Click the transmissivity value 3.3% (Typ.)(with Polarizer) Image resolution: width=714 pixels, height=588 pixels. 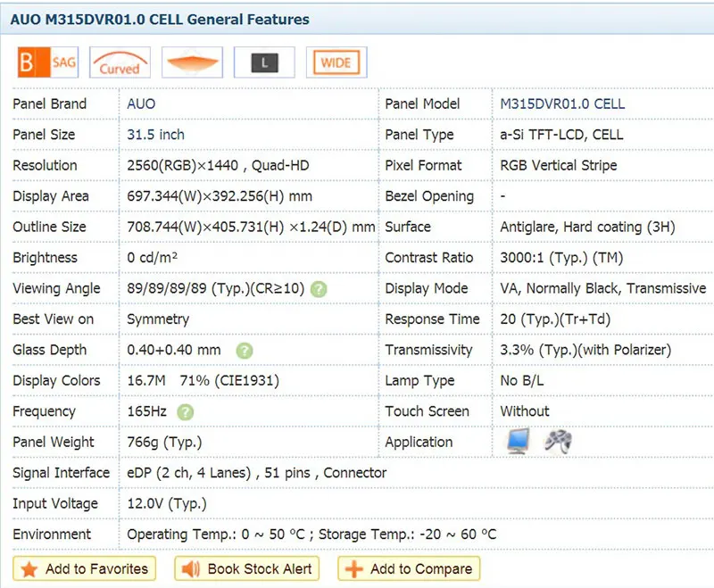coord(586,350)
